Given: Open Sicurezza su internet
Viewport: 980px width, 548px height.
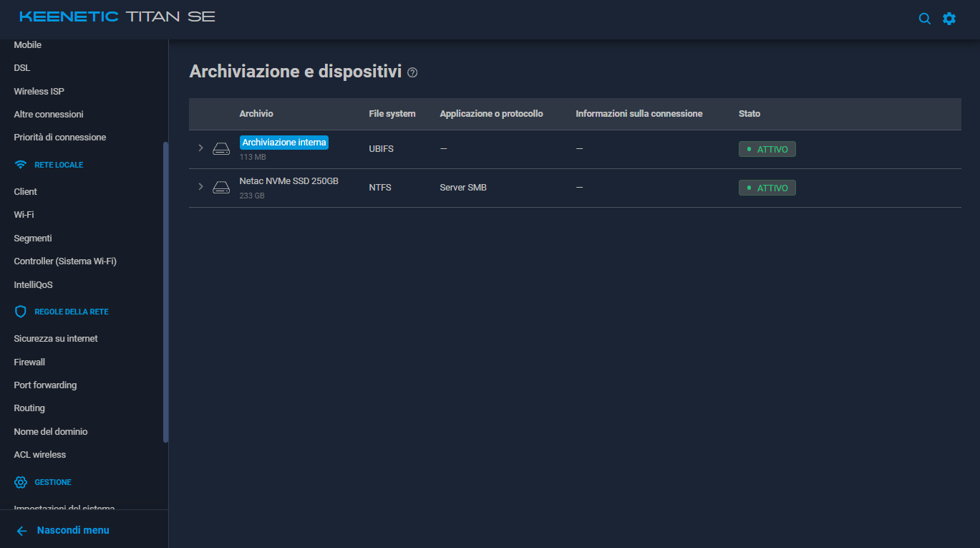Looking at the screenshot, I should 56,338.
